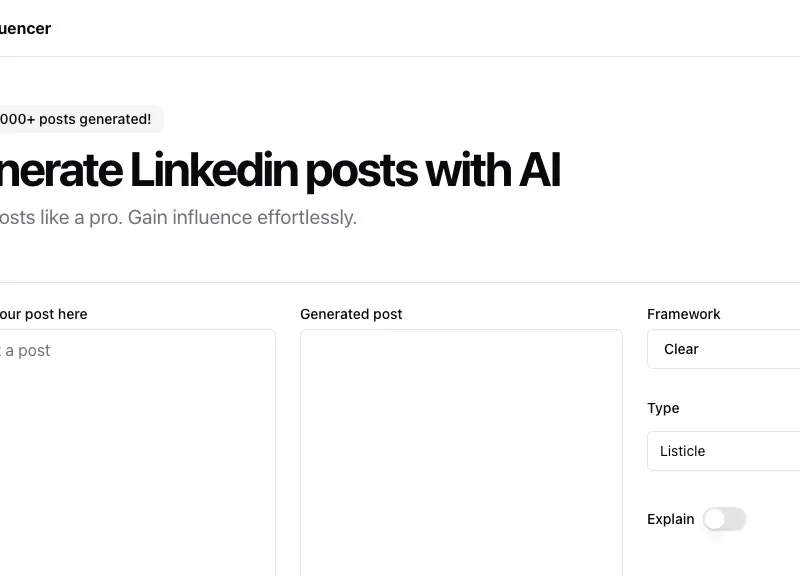
Task: Click the 'post here' input label
Action: (x=45, y=314)
